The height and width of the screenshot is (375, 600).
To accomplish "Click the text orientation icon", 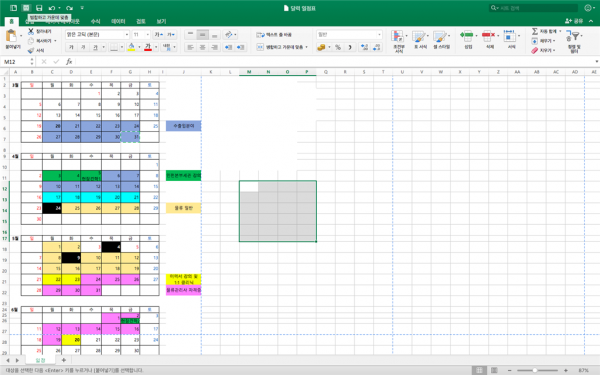I will point(228,35).
